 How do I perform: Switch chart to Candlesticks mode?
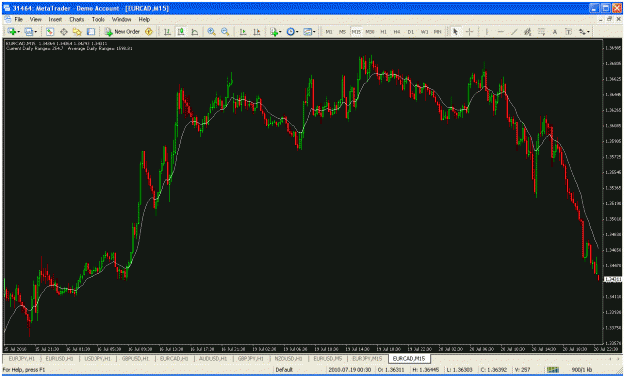point(181,31)
